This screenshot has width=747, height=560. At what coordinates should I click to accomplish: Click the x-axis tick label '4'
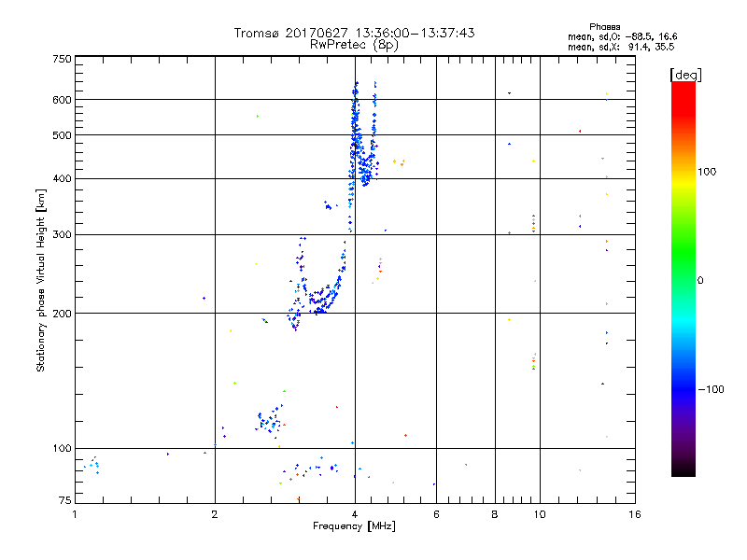tap(355, 514)
